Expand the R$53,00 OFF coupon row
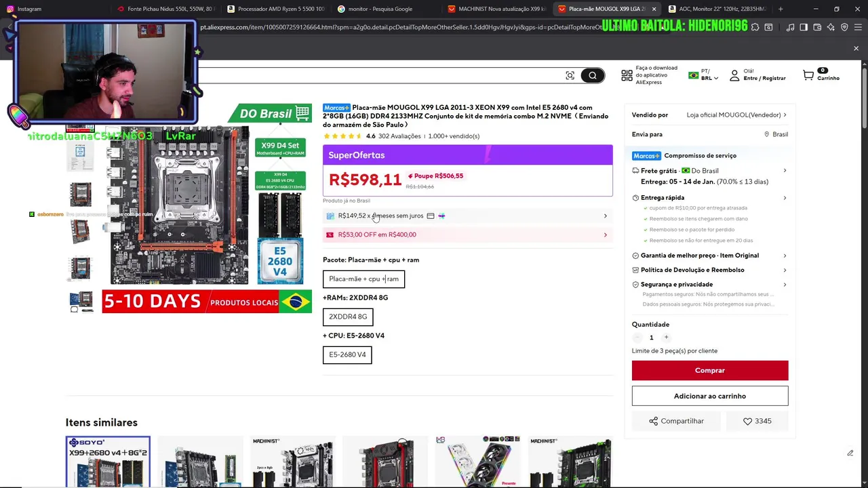Viewport: 868px width, 488px height. pyautogui.click(x=467, y=235)
